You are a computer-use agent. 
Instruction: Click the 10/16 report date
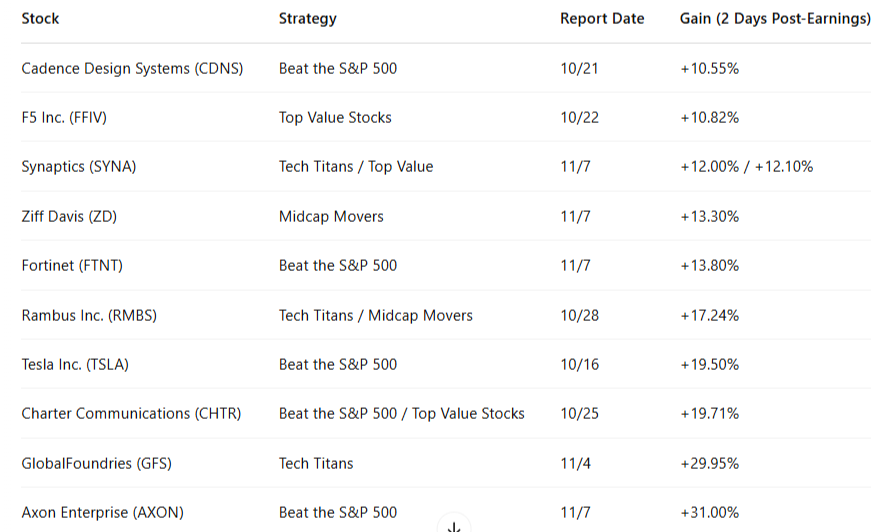580,365
